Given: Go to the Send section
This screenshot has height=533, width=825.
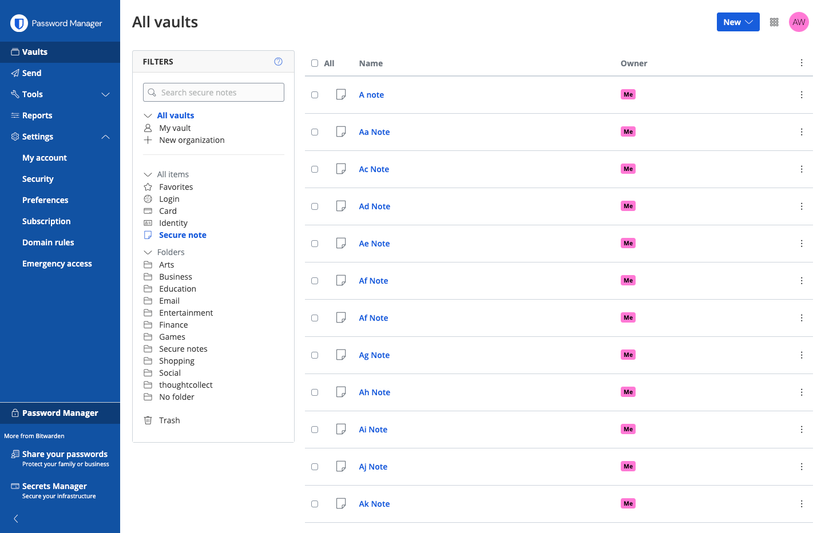Looking at the screenshot, I should pos(32,73).
